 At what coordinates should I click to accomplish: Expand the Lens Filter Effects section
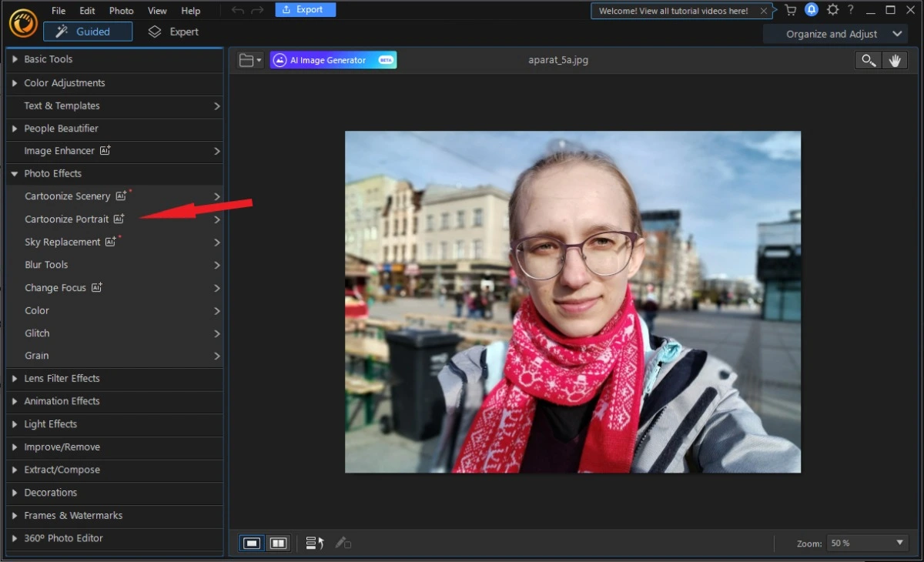[62, 379]
